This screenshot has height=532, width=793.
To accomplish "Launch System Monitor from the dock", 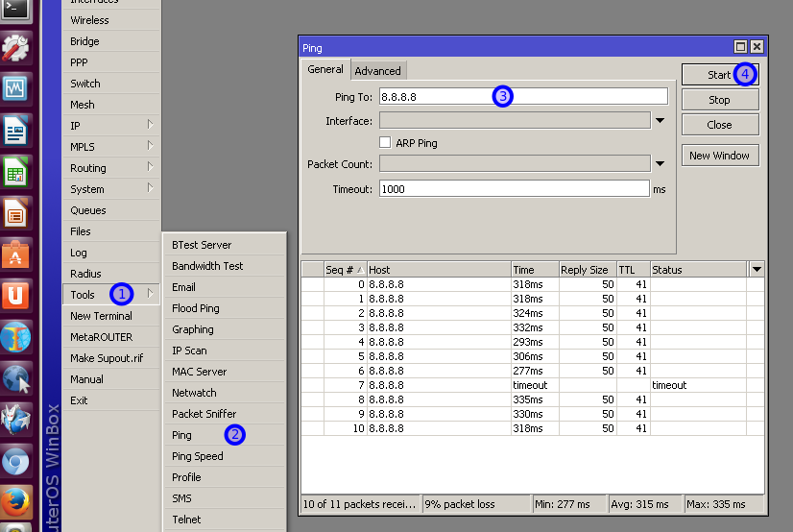I will [14, 88].
